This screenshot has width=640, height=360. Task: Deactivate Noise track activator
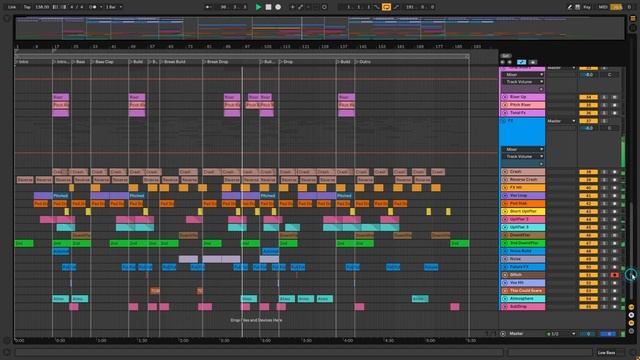coord(588,259)
